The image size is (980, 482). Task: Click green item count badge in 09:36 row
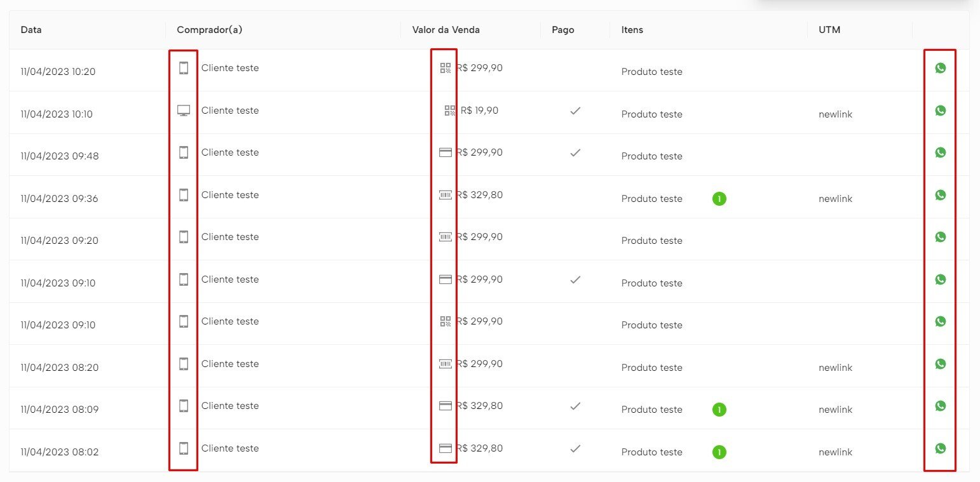[x=719, y=199]
